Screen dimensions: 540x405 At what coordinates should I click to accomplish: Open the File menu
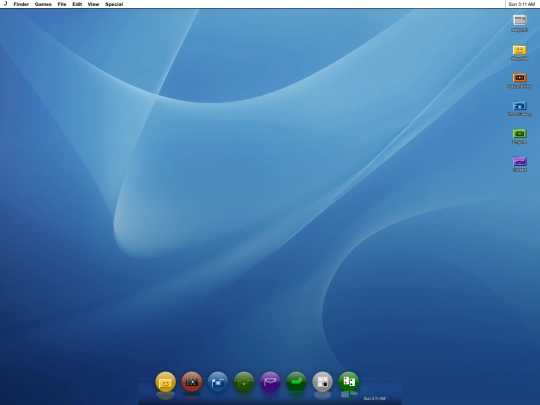click(x=62, y=4)
